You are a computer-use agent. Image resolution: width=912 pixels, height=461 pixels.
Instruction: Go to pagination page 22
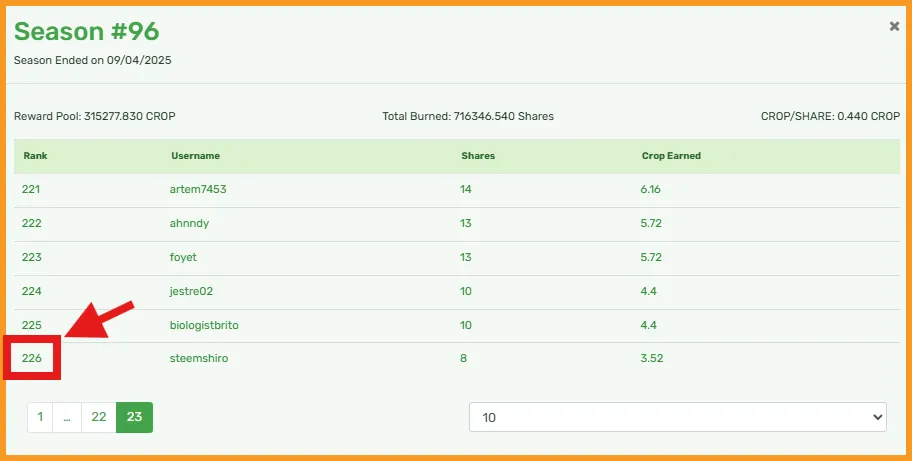pos(99,417)
